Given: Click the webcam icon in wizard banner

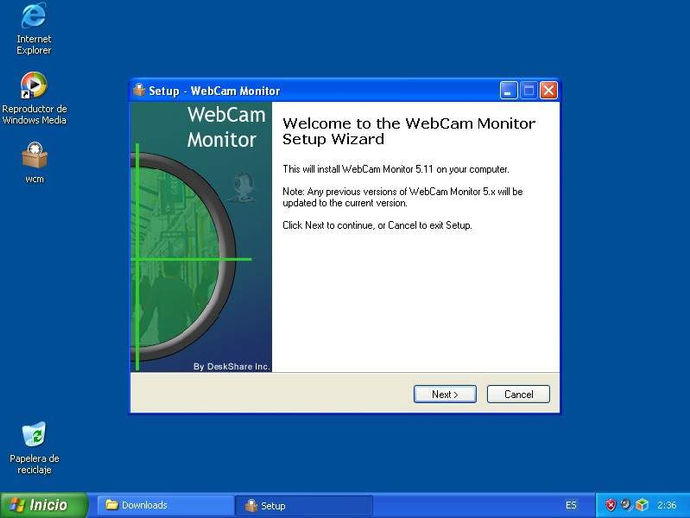Looking at the screenshot, I should pos(243,187).
